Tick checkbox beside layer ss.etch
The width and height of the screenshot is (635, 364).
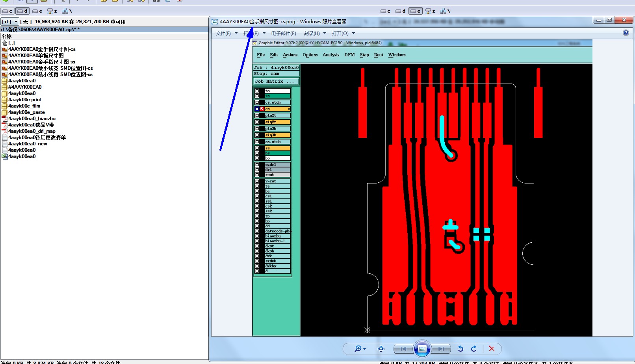(x=257, y=142)
